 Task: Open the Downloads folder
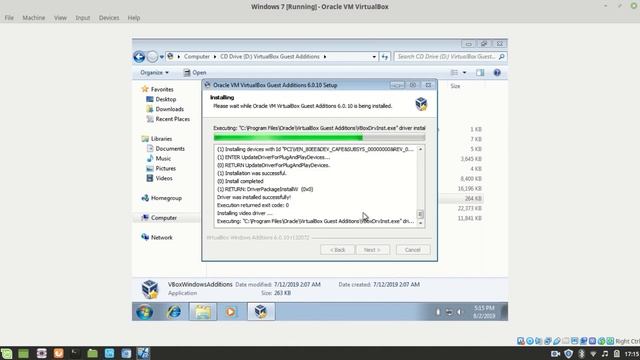tap(165, 109)
